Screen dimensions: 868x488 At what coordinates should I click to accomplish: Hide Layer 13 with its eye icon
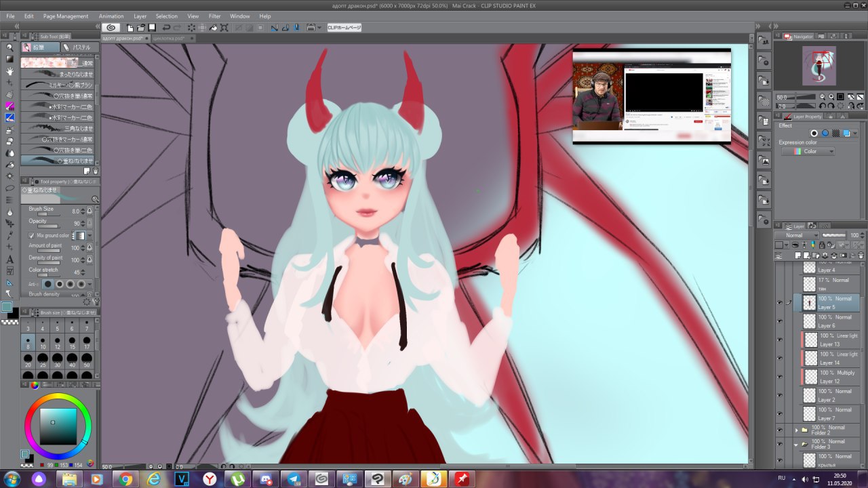(779, 340)
